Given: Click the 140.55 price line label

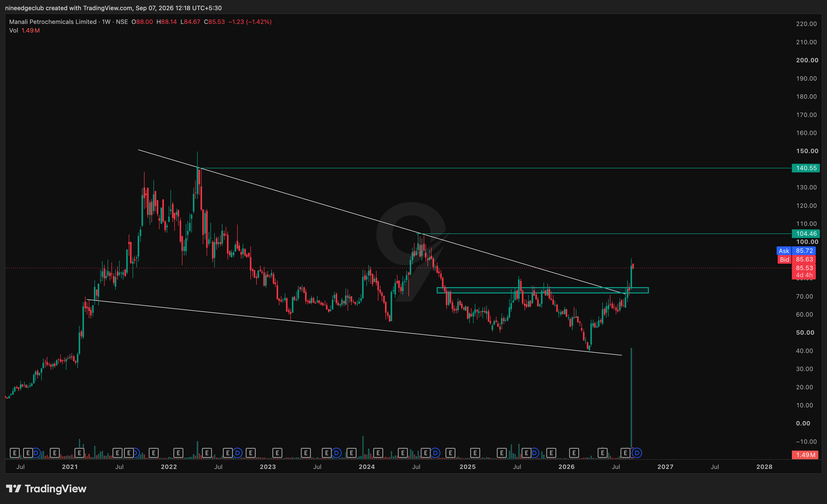Looking at the screenshot, I should (x=806, y=168).
